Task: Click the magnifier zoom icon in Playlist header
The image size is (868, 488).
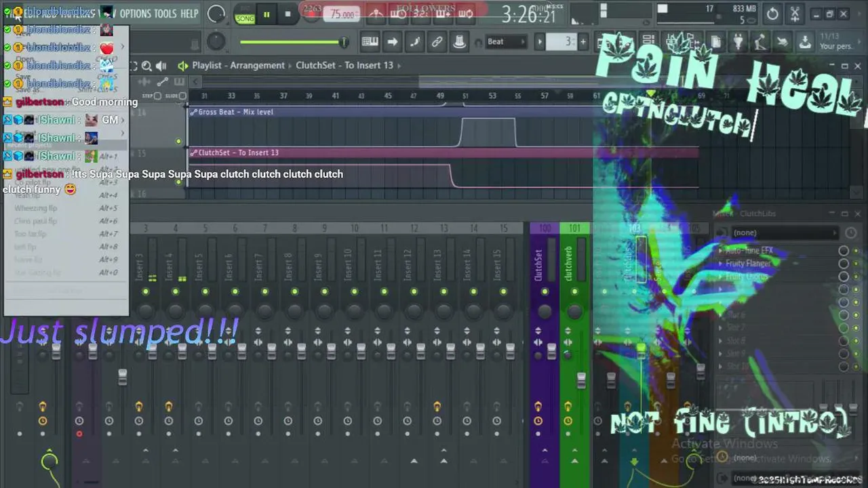Action: point(146,66)
